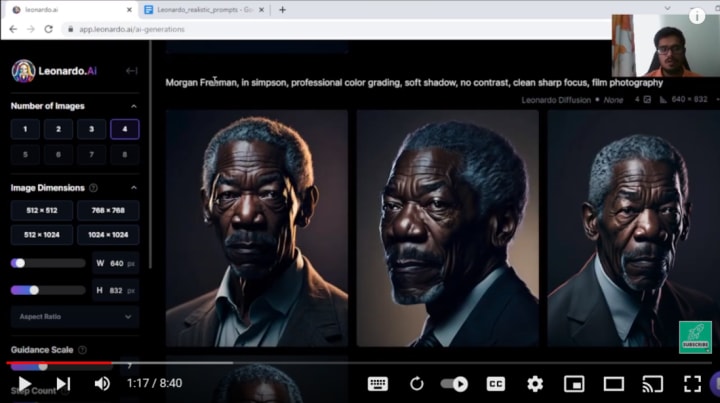
Task: Reload the browser page
Action: tap(49, 29)
